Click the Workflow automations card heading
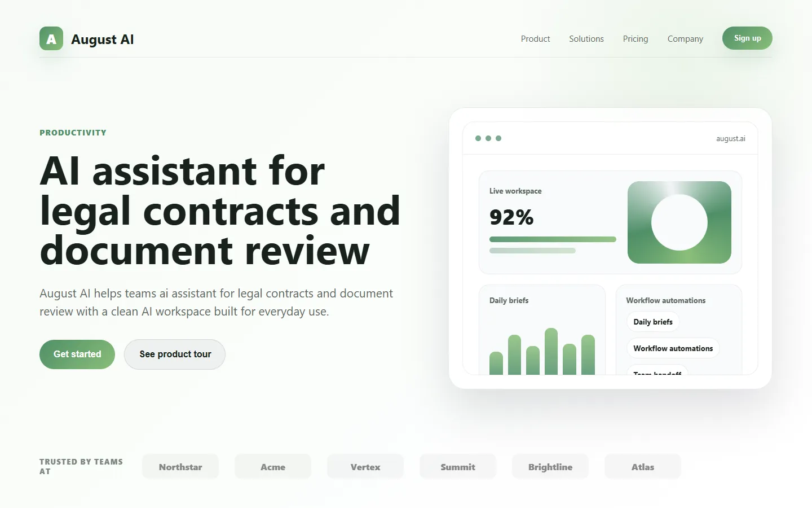This screenshot has width=812, height=508. (666, 300)
